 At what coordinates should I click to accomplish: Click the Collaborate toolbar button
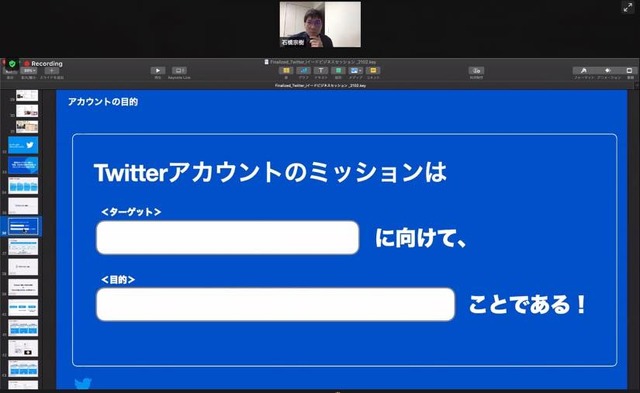click(x=476, y=71)
